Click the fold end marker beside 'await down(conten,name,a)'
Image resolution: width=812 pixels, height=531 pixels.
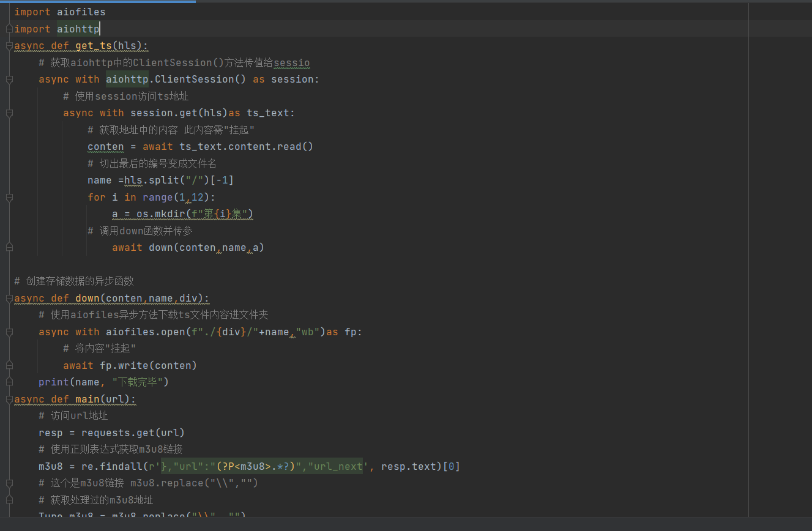point(9,247)
